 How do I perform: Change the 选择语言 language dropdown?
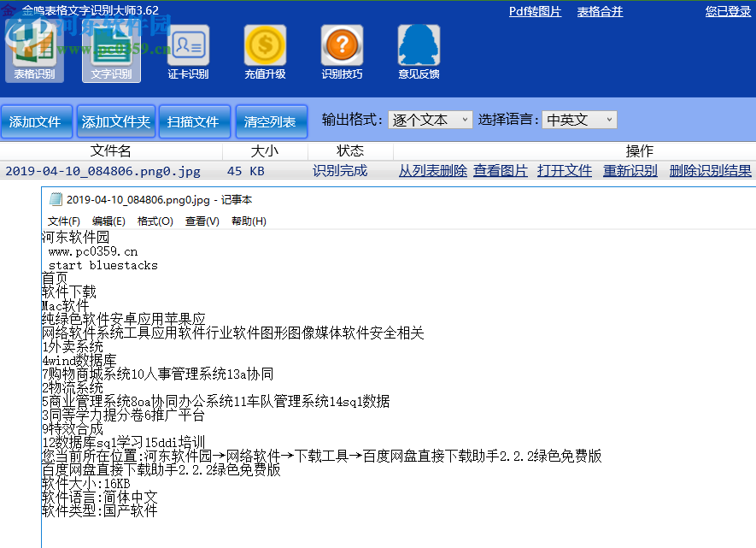pyautogui.click(x=579, y=120)
